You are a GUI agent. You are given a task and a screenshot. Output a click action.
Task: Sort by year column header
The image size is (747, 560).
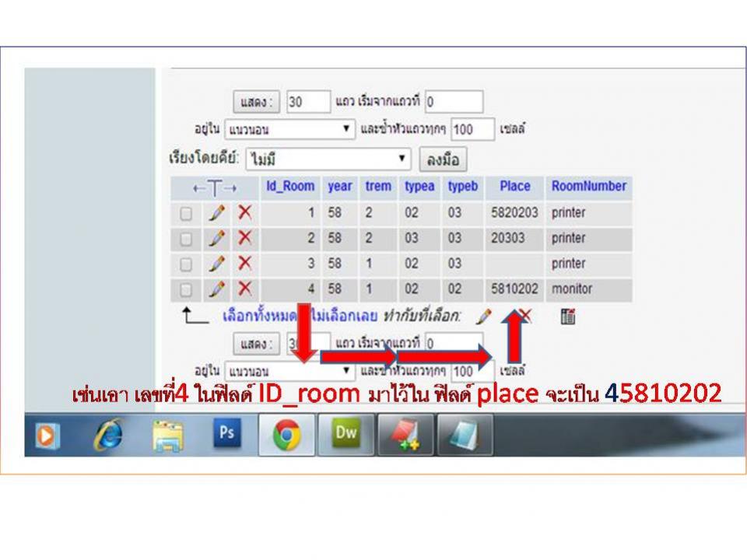coord(340,186)
